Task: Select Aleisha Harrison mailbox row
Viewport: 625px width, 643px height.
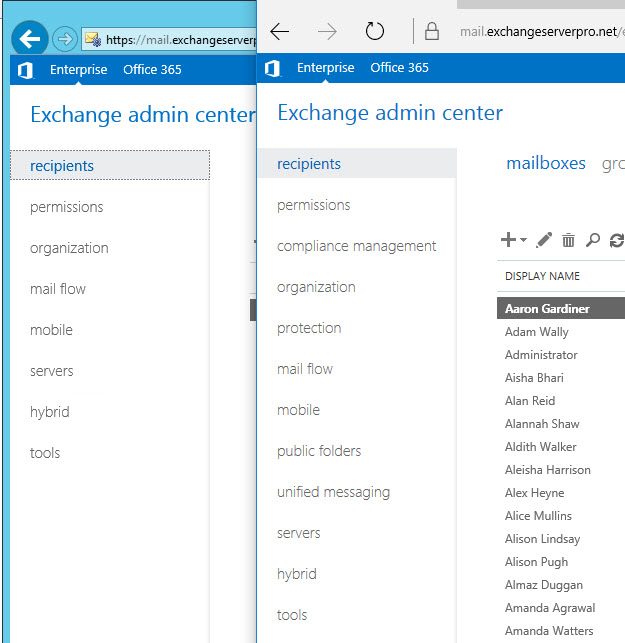Action: (561, 470)
